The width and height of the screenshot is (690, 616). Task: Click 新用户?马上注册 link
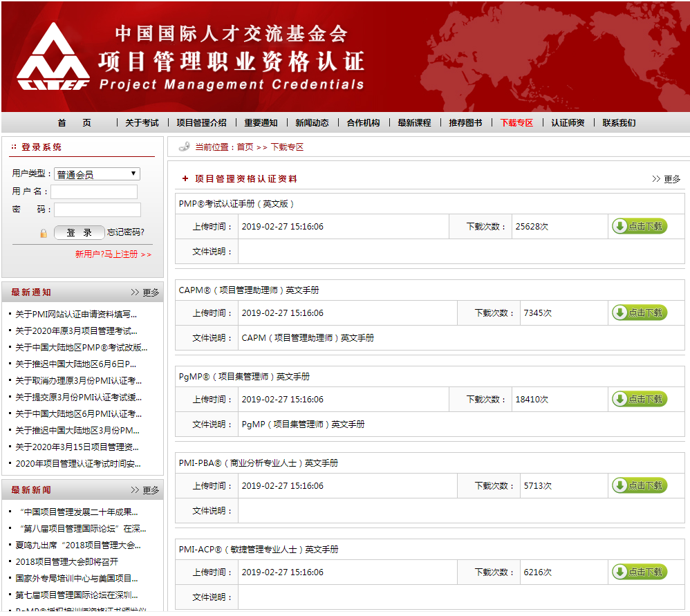pos(113,254)
